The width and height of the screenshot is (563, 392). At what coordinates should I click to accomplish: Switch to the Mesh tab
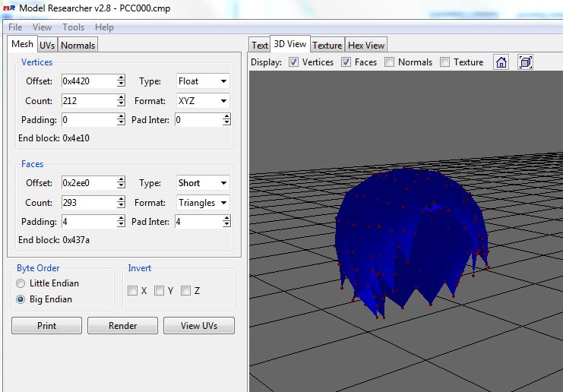tap(22, 44)
